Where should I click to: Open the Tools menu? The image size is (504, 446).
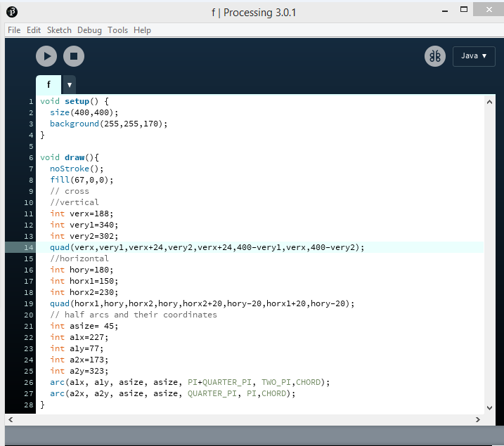tap(117, 30)
